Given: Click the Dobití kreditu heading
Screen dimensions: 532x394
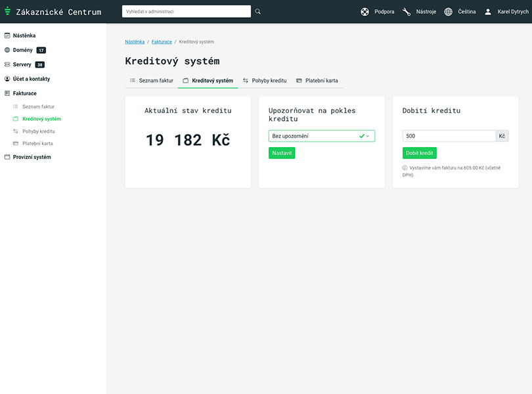Looking at the screenshot, I should click(x=432, y=110).
